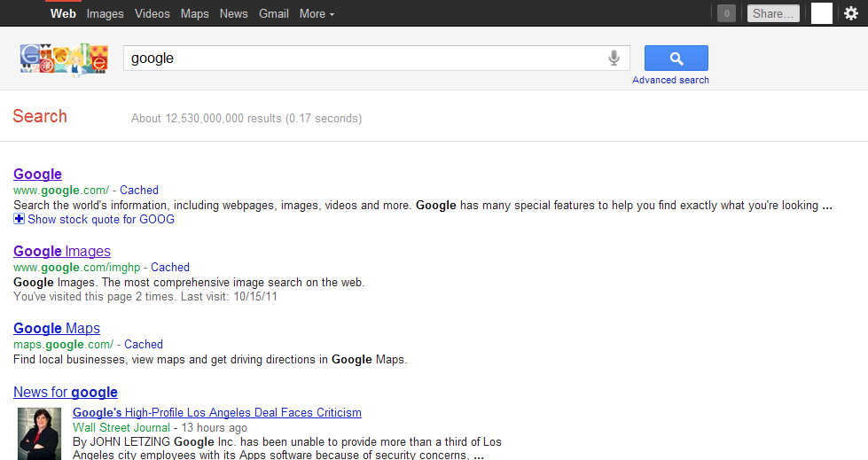
Task: Open Cached link for www.google.com/
Action: pyautogui.click(x=139, y=190)
